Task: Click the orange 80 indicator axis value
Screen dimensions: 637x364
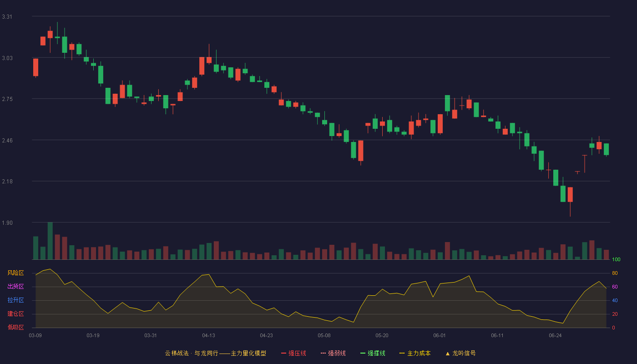Action: point(615,273)
